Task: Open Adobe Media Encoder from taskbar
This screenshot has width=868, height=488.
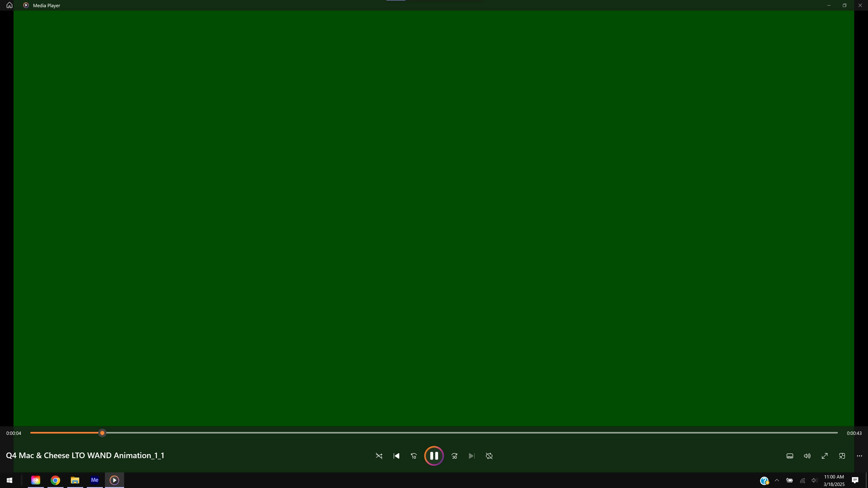Action: 95,480
